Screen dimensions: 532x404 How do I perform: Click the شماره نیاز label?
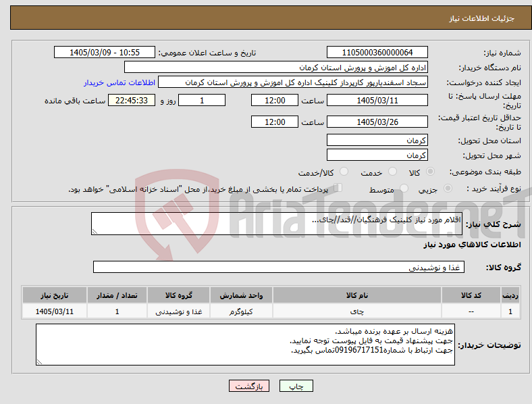[x=502, y=53]
